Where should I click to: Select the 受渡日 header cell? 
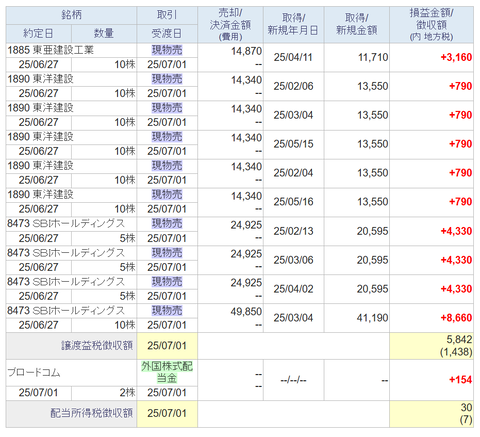(x=167, y=34)
